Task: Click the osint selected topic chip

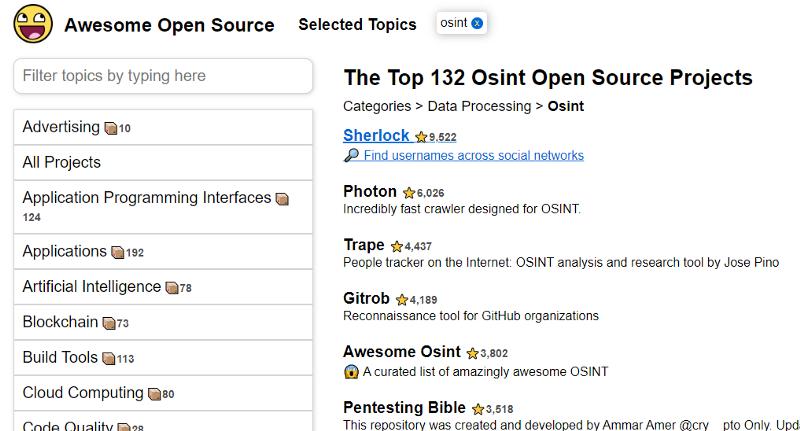Action: click(461, 23)
